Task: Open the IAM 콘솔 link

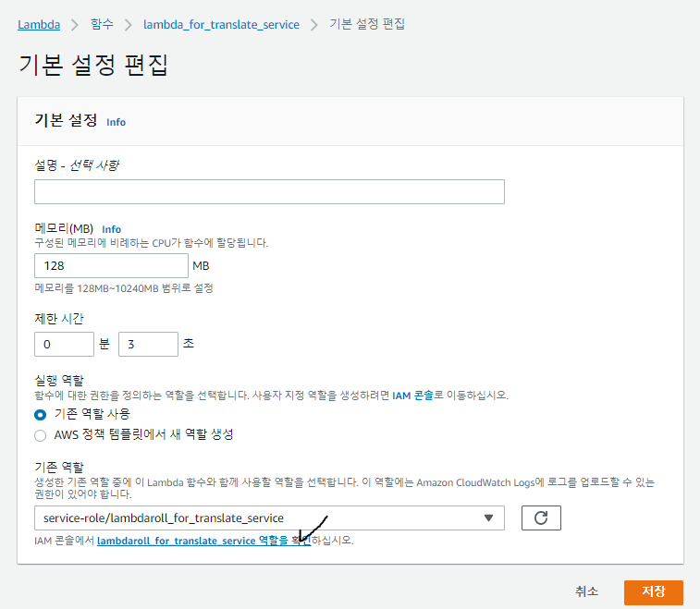Action: (412, 396)
